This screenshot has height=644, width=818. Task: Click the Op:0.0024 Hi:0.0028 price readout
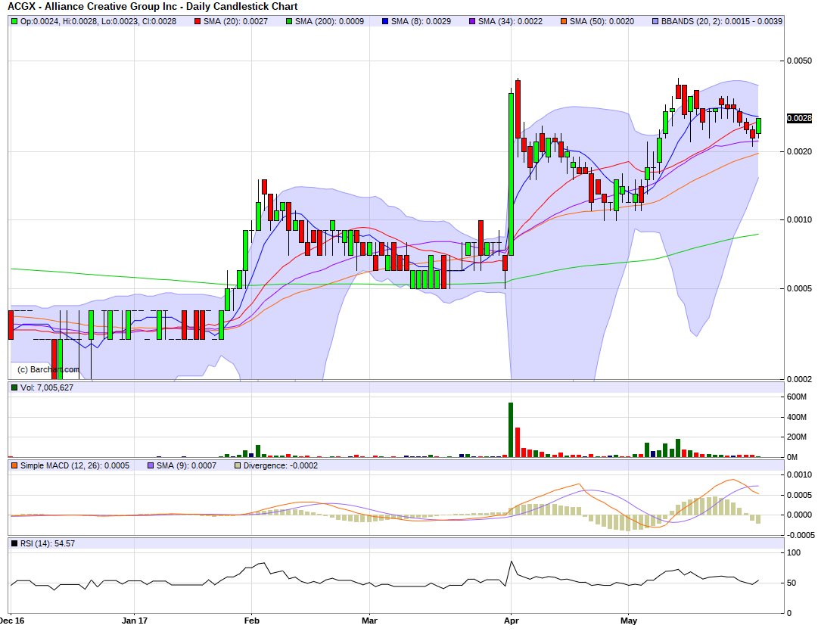[98, 21]
